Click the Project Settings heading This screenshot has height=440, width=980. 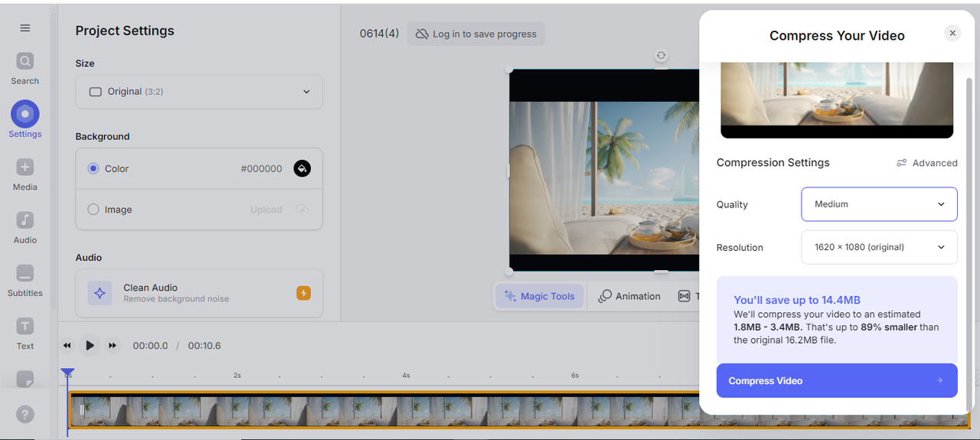[125, 31]
